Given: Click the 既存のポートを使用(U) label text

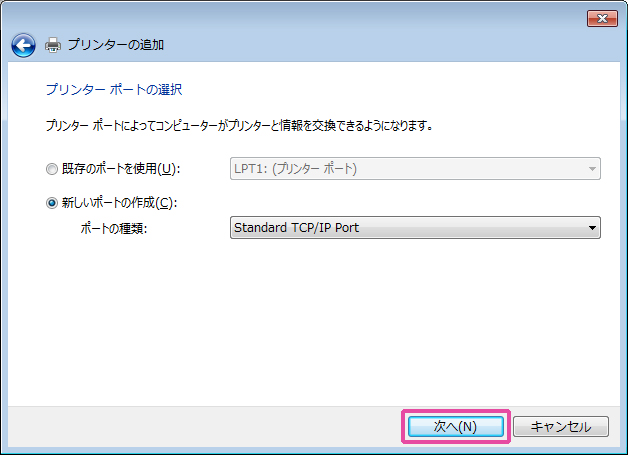Looking at the screenshot, I should [x=120, y=169].
